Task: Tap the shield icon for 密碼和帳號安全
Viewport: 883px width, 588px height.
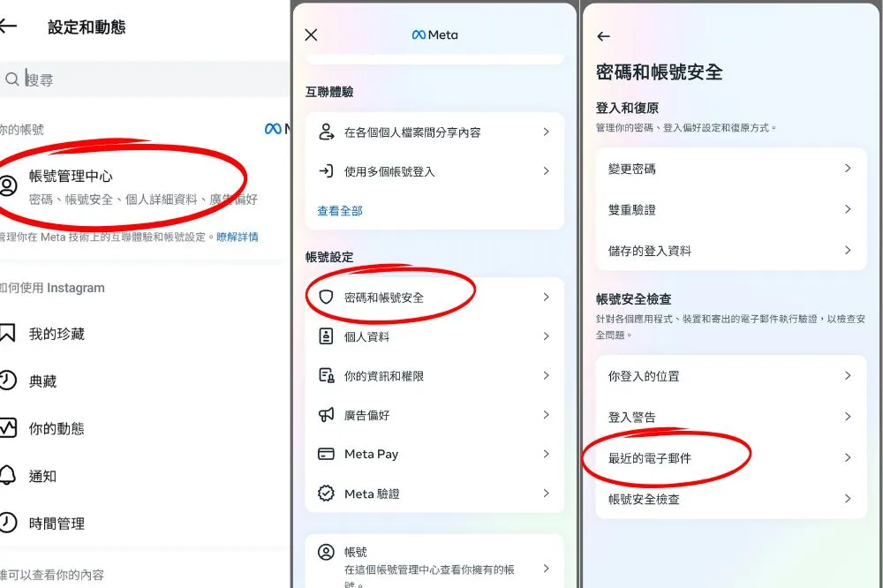Action: coord(326,297)
